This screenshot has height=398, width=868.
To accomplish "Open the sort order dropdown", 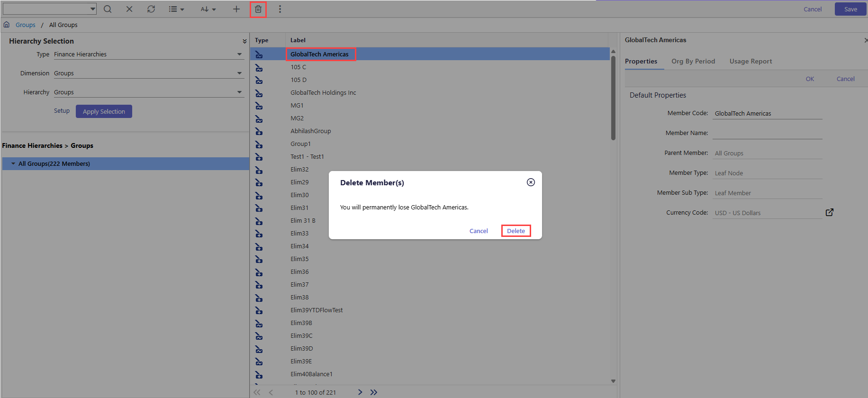I will click(x=208, y=9).
